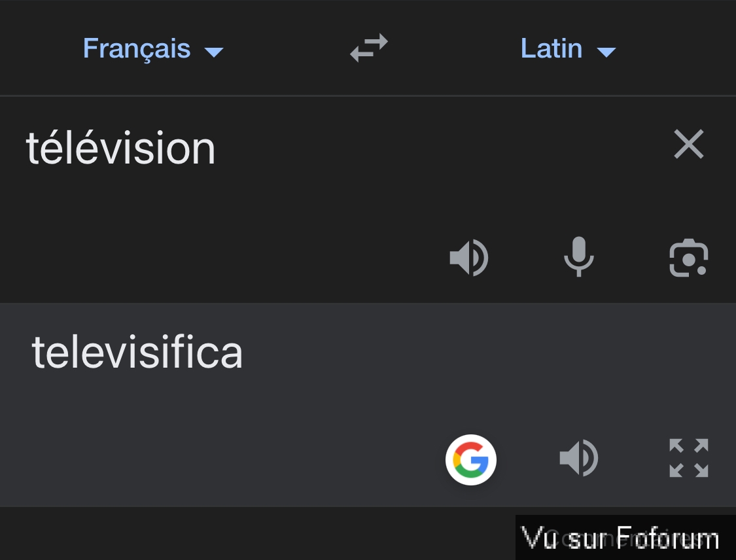Click the arrow next to Français
Image resolution: width=736 pixels, height=560 pixels.
214,52
